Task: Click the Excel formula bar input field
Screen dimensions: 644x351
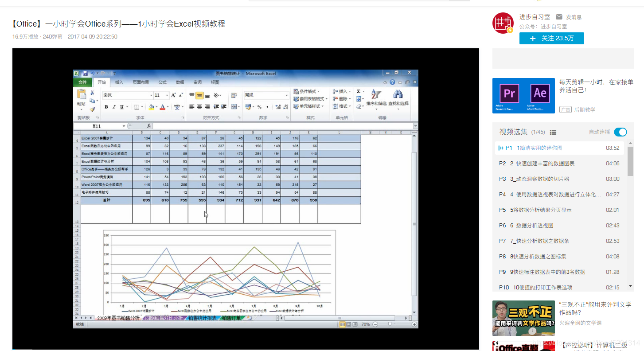Action: (x=282, y=126)
